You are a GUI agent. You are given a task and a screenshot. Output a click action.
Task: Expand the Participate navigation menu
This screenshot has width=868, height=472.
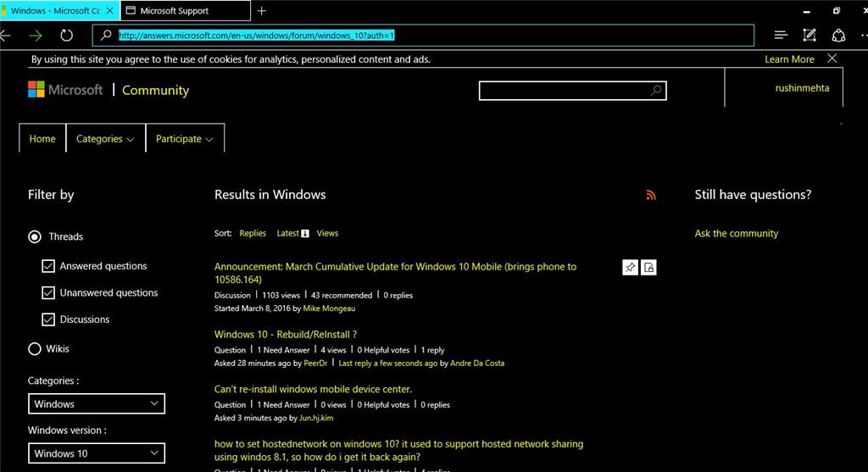click(x=184, y=138)
